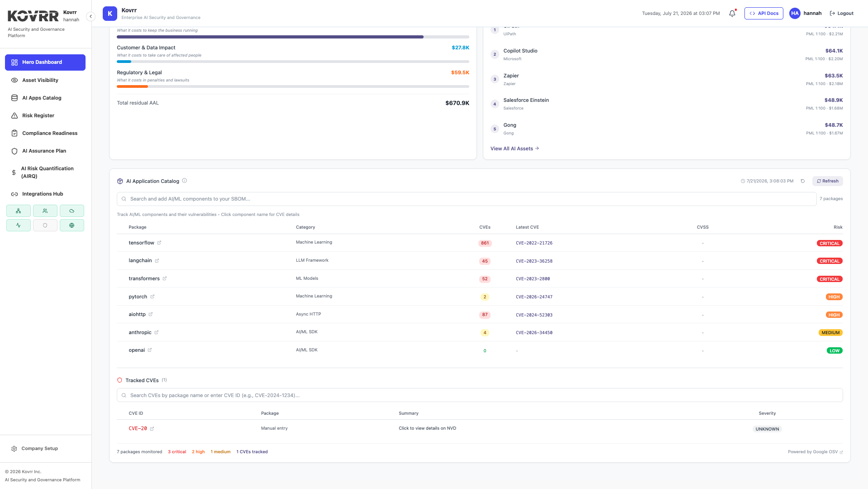Open langchain external link icon
Image resolution: width=868 pixels, height=489 pixels.
tap(157, 261)
